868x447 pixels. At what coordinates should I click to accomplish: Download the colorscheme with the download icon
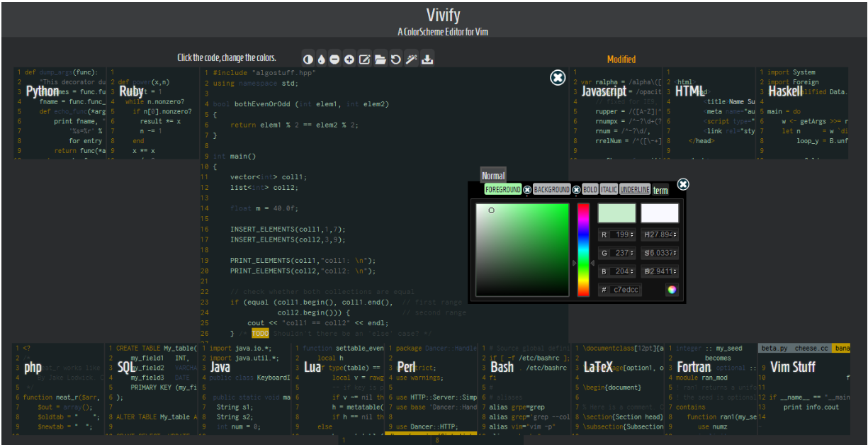[427, 60]
